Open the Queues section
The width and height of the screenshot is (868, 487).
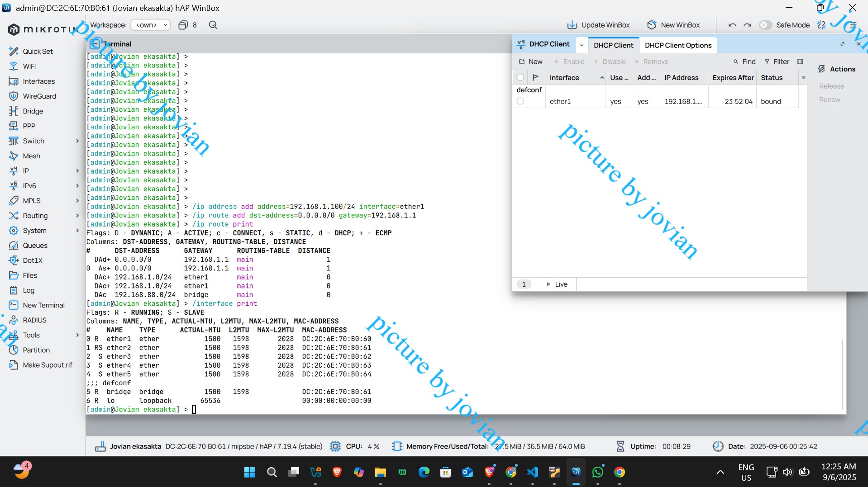(x=35, y=246)
